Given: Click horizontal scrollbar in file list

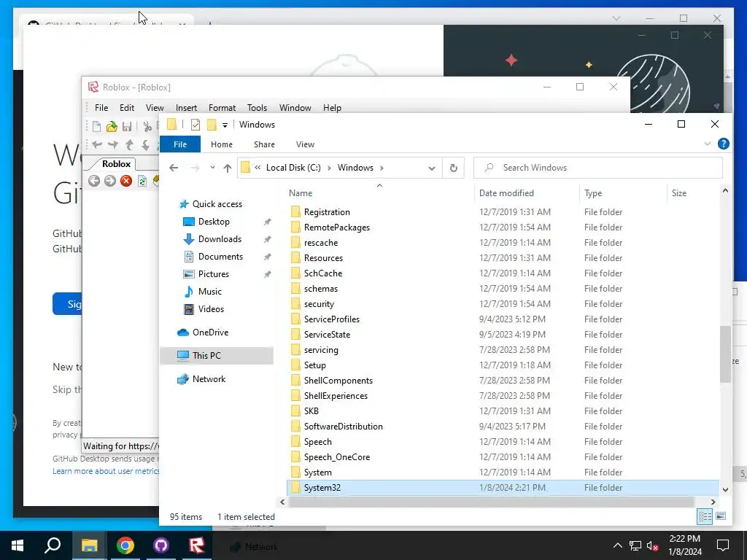Looking at the screenshot, I should coord(491,502).
